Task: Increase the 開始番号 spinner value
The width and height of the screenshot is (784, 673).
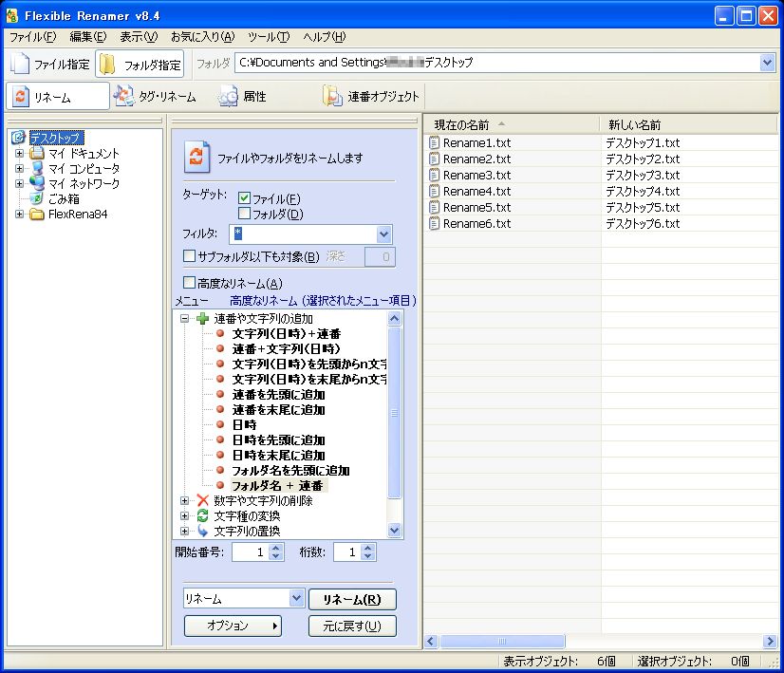Action: 276,548
